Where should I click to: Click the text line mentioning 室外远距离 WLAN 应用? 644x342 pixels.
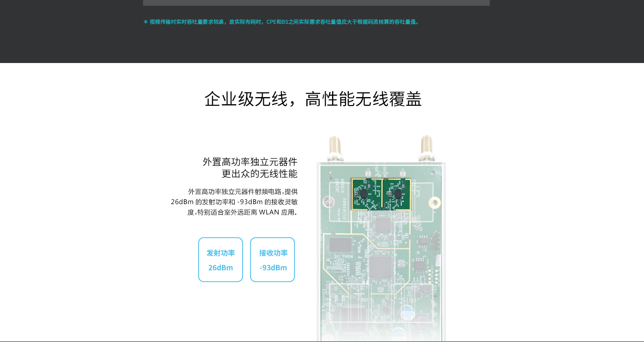coord(243,212)
